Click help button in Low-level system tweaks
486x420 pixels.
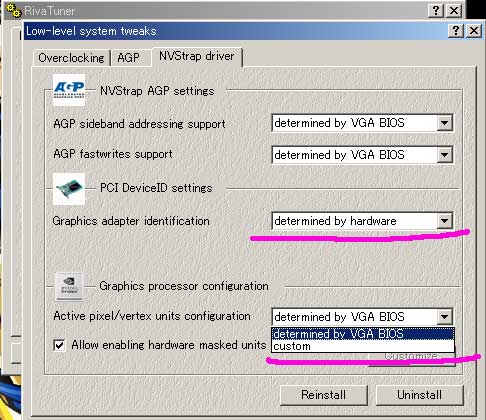[456, 31]
